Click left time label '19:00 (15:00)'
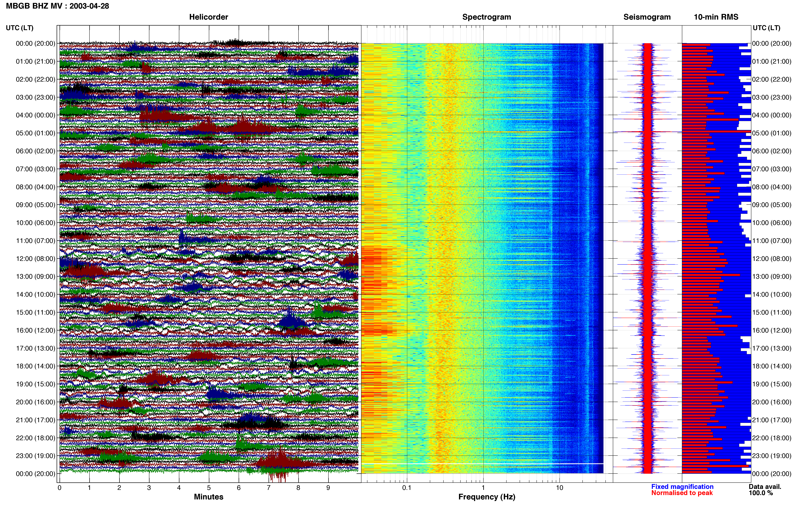Viewport: 812px width, 508px height. click(x=36, y=384)
